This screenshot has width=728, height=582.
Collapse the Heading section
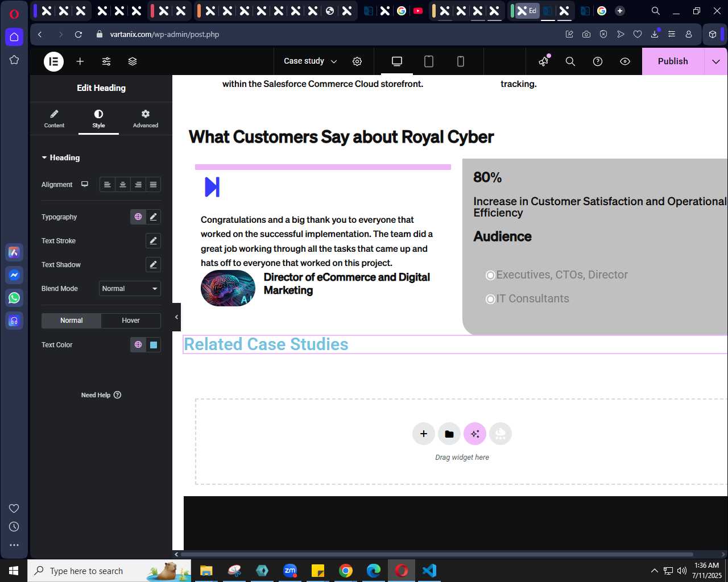tap(61, 157)
